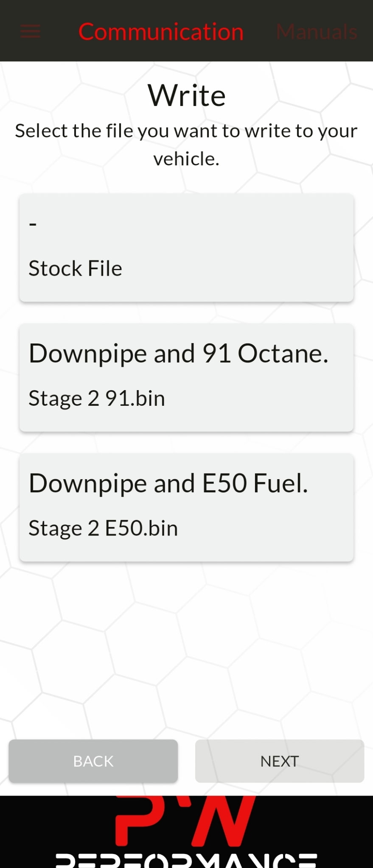Click the BACK button
This screenshot has height=868, width=373.
click(93, 761)
